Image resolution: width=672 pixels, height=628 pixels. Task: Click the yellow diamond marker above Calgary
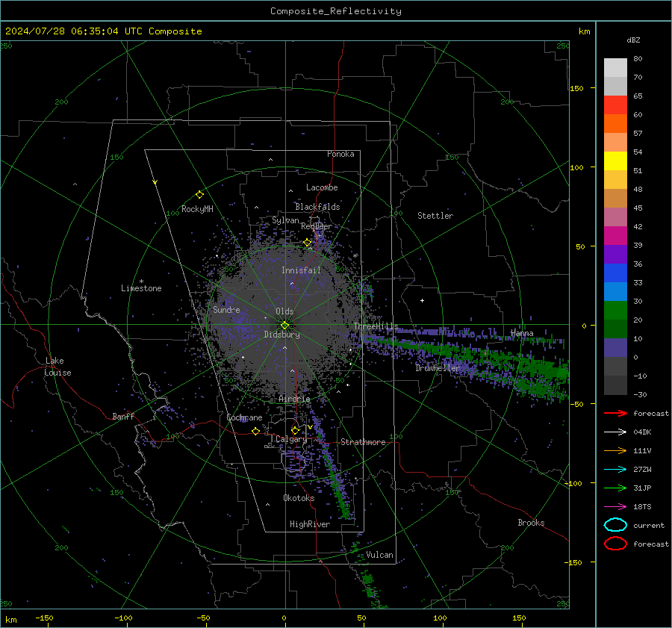click(295, 430)
